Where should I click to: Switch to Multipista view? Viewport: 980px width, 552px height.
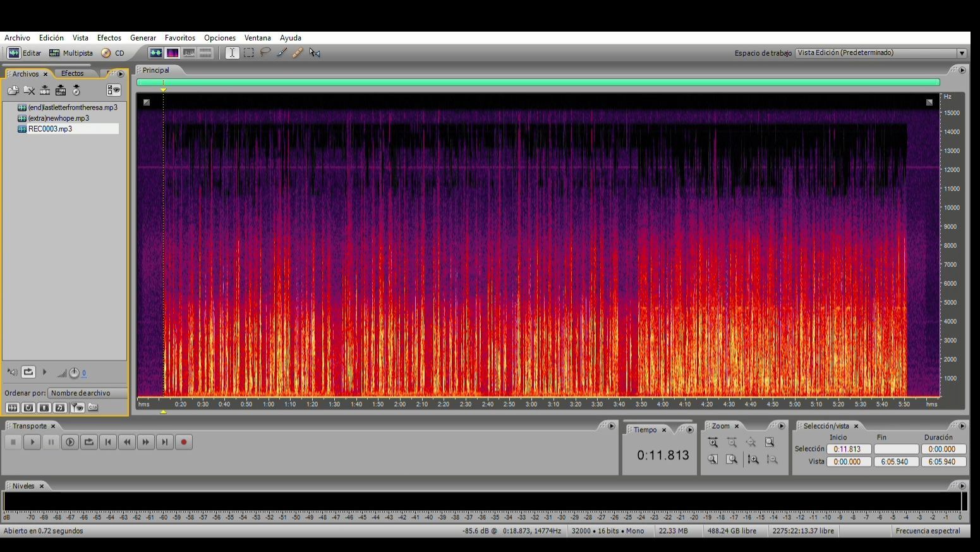(x=71, y=53)
